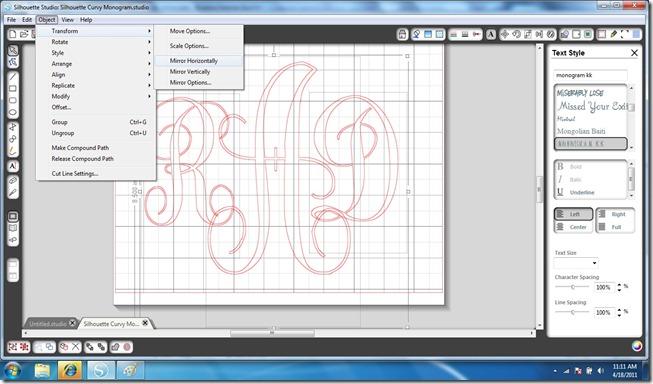This screenshot has width=653, height=384.
Task: Set text justification to Center
Action: (x=573, y=227)
